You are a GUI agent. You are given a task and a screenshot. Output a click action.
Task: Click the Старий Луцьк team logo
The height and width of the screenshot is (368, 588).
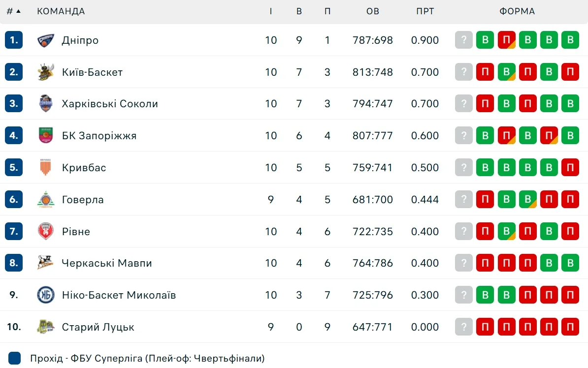[46, 327]
